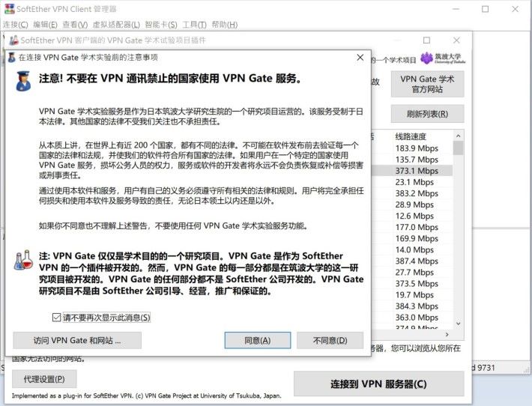Click the server list scroll down arrow

coord(458,324)
